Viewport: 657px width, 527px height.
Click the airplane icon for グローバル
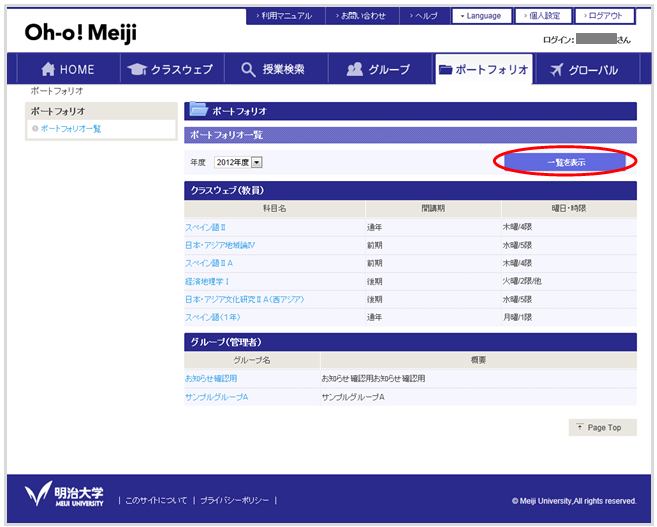(556, 70)
